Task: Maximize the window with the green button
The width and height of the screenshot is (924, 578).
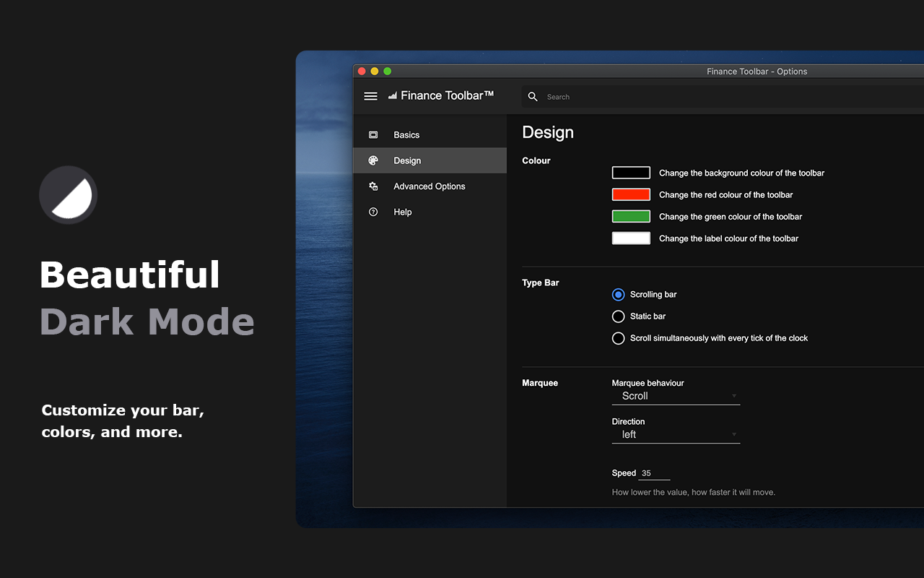Action: (x=388, y=71)
